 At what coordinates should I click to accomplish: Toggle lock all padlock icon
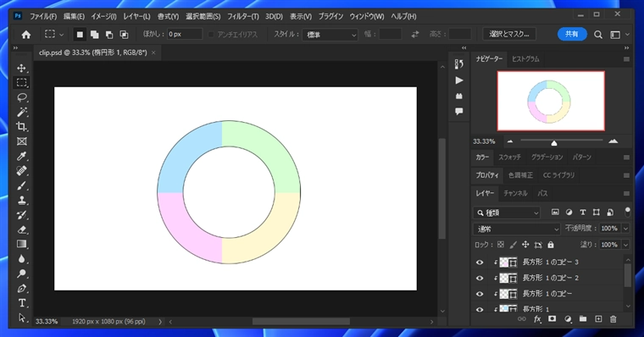pyautogui.click(x=551, y=245)
